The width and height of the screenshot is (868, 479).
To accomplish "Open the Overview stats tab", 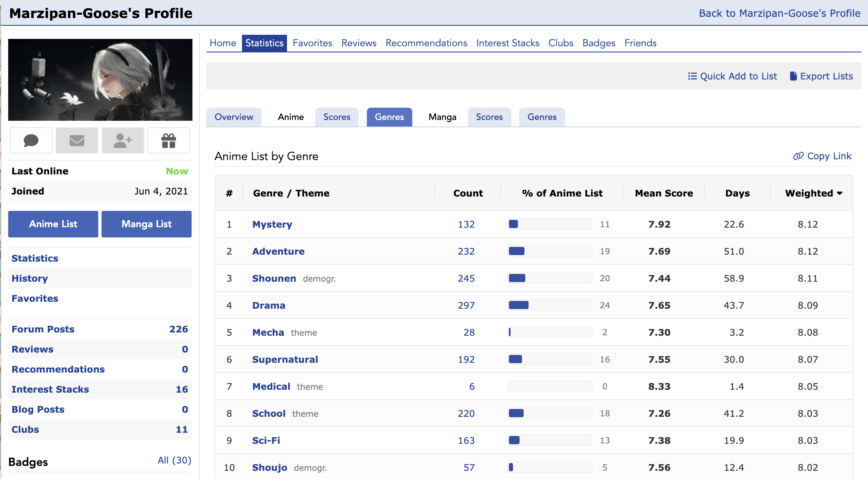I will 234,117.
